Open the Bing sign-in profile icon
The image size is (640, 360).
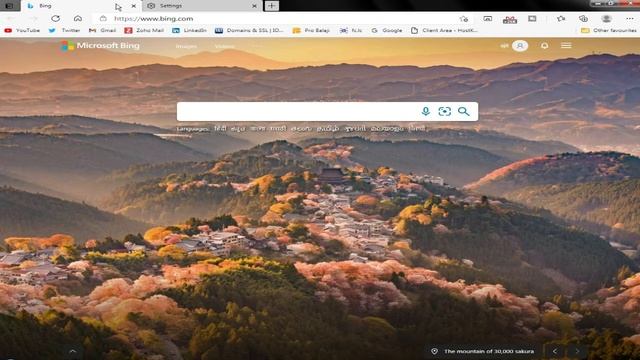[520, 46]
